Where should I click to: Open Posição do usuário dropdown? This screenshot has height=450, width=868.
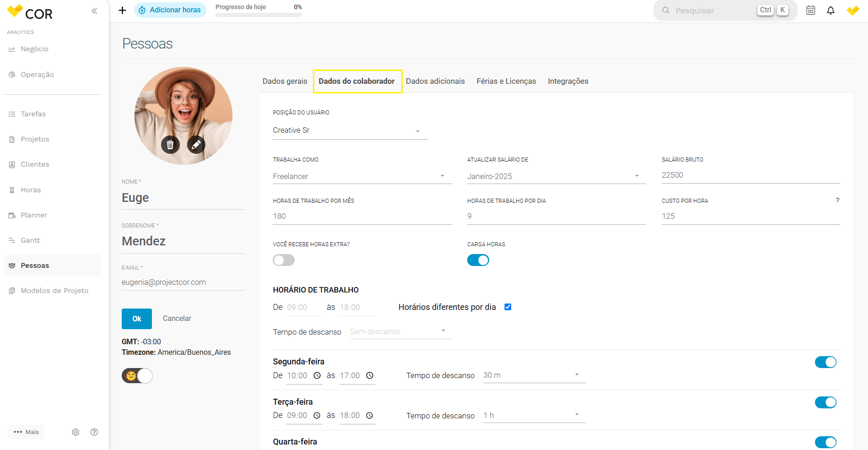point(350,130)
